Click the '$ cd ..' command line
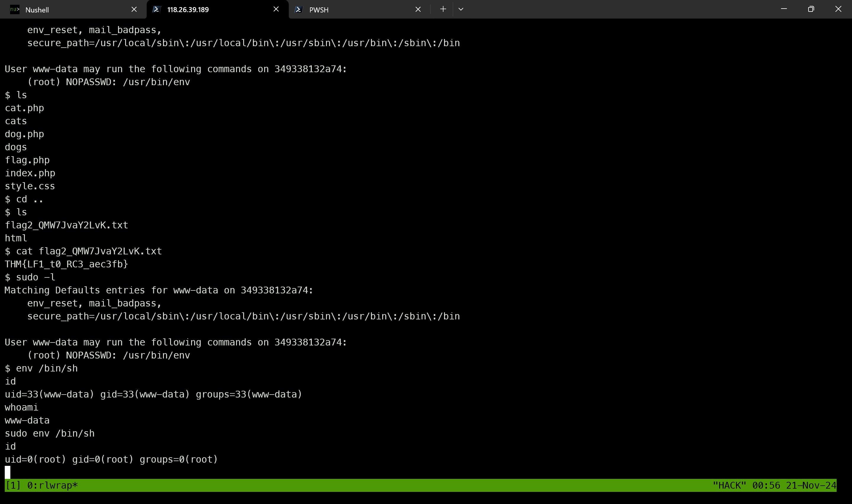Viewport: 852px width, 504px height. (24, 199)
